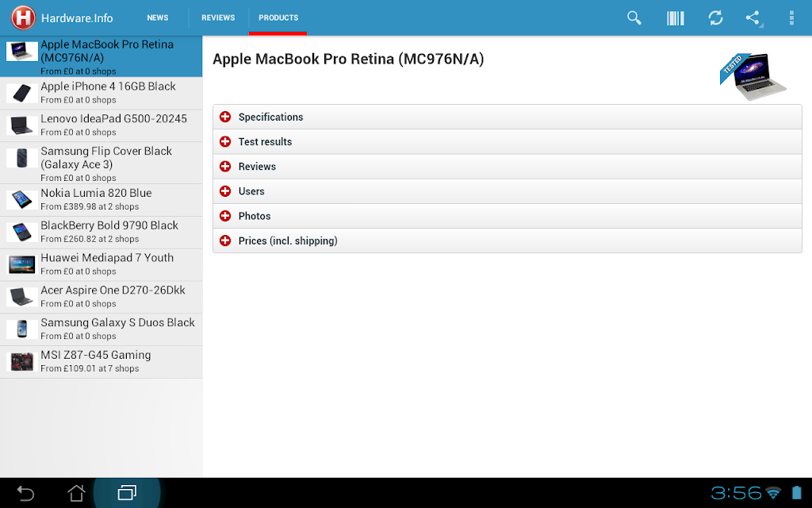Viewport: 812px width, 508px height.
Task: Select Lenovo IdeaPad G500-20245
Action: pyautogui.click(x=101, y=125)
